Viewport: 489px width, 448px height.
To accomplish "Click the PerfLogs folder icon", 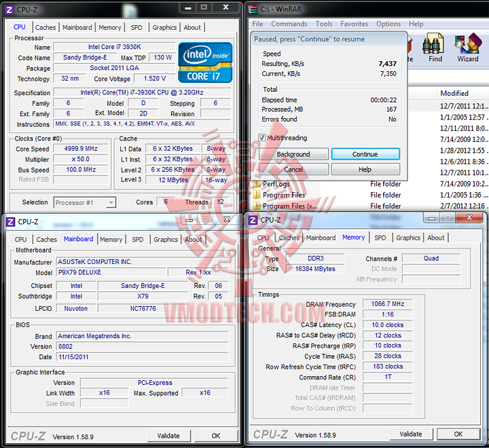I will tap(257, 184).
